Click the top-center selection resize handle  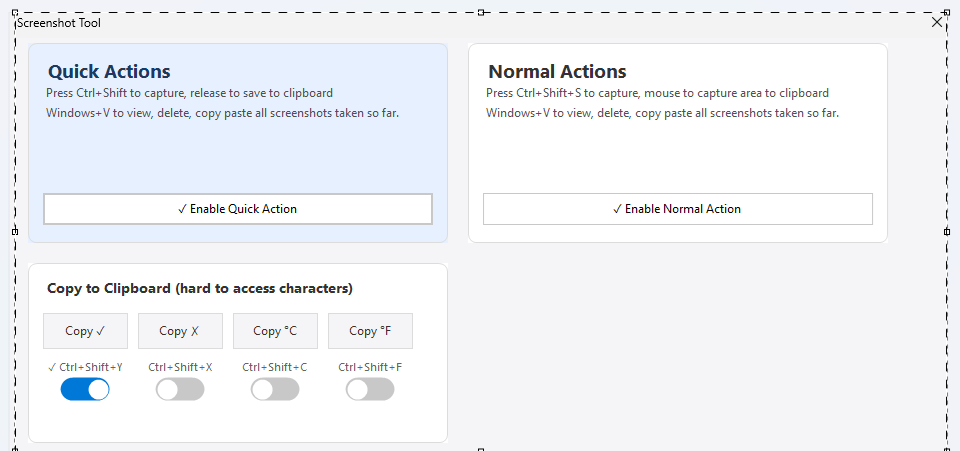pos(481,13)
